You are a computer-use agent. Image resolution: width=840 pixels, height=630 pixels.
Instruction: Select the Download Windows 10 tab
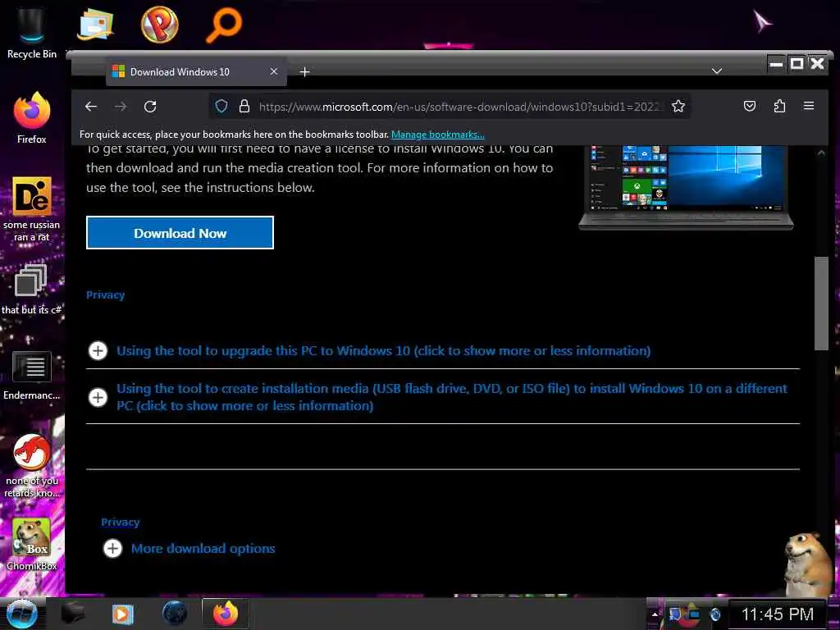[x=196, y=72]
